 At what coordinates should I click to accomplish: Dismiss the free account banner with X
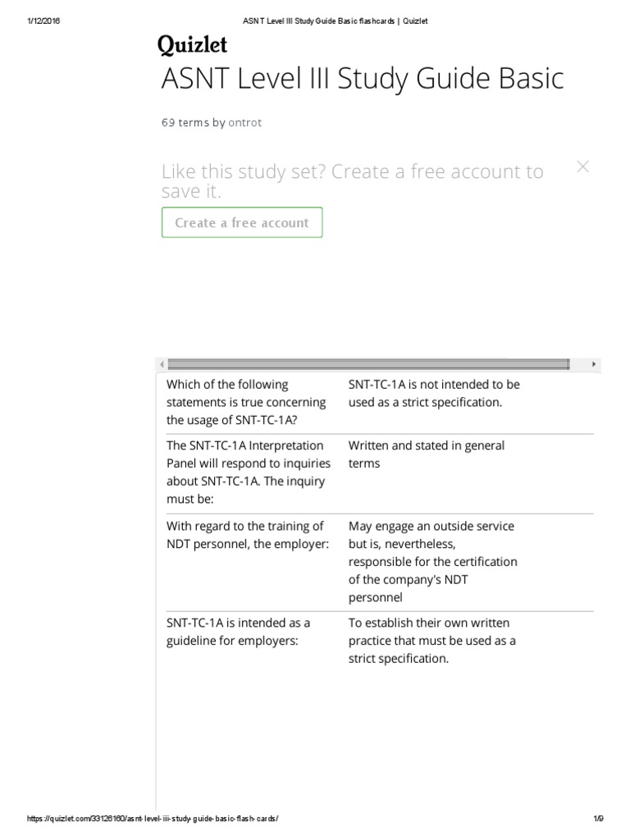point(583,167)
